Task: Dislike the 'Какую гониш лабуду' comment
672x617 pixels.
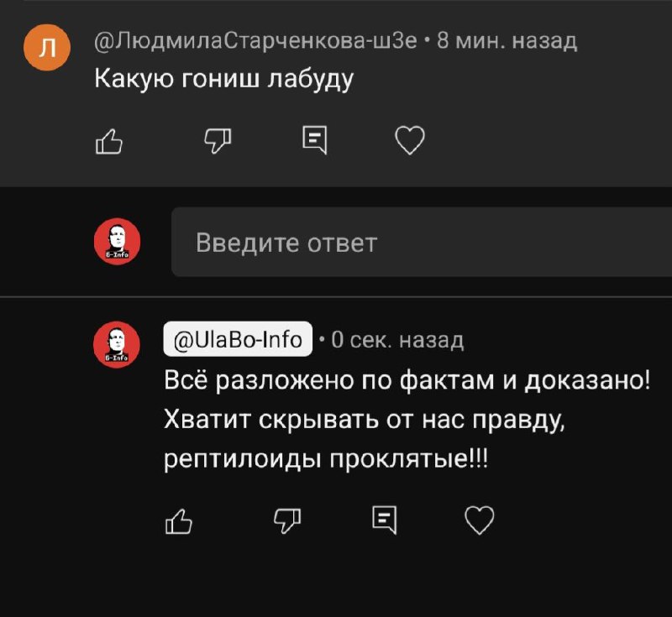Action: [218, 141]
